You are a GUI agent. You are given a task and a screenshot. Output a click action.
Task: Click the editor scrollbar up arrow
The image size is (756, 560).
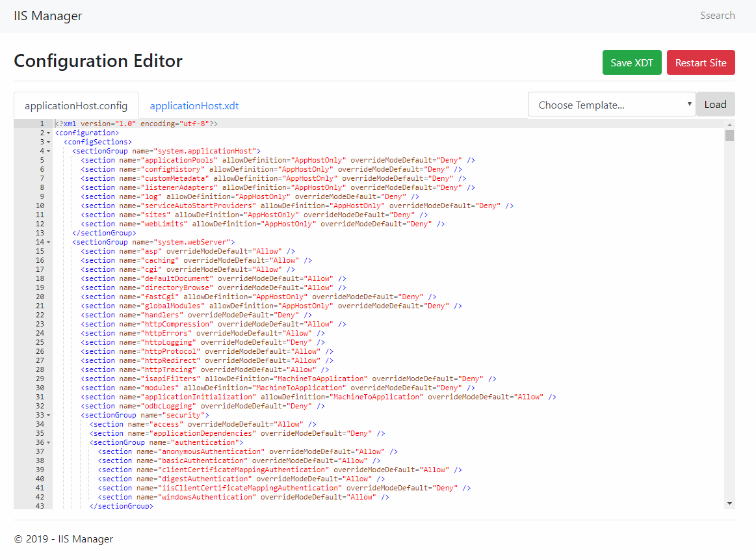coord(729,125)
